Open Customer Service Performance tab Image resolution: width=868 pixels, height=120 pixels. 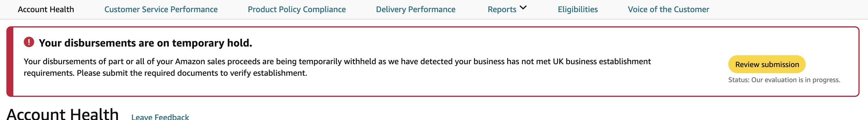click(161, 10)
